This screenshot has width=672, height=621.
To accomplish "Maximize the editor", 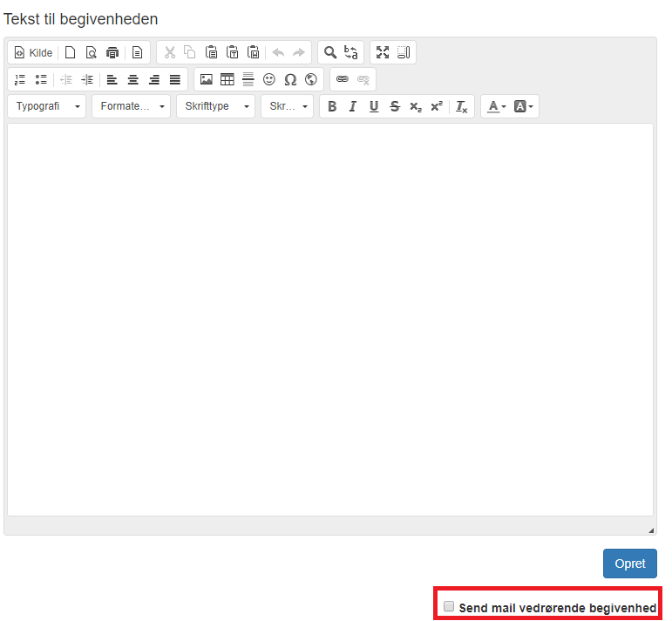I will tap(383, 52).
